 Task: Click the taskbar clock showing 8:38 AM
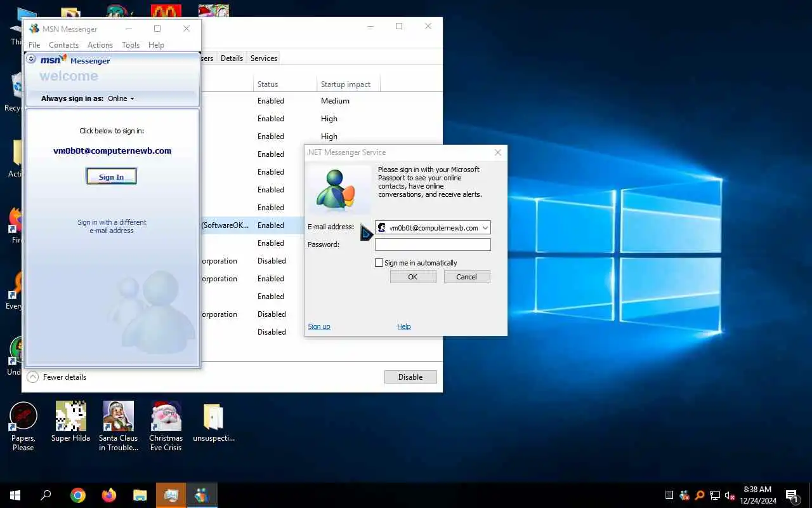[759, 495]
